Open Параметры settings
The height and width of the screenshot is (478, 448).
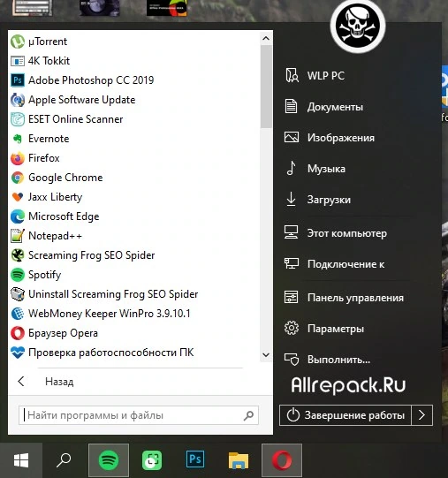pyautogui.click(x=324, y=329)
